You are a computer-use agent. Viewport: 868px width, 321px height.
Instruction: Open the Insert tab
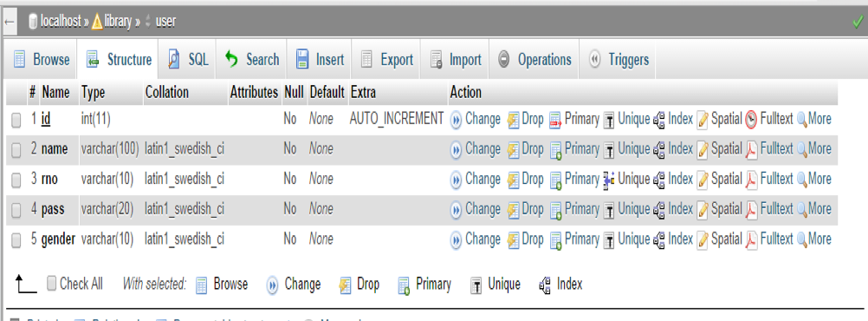pos(320,59)
